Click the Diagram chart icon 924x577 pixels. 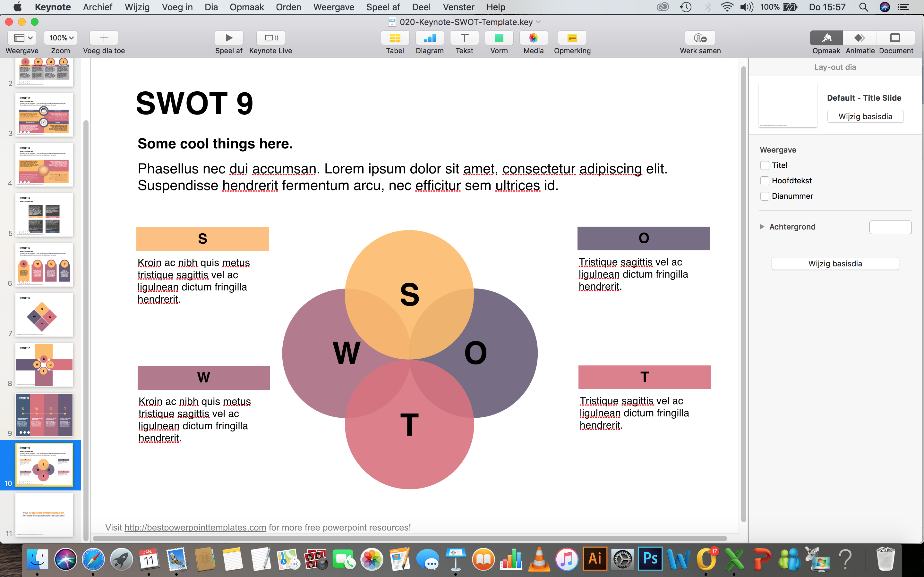click(430, 38)
